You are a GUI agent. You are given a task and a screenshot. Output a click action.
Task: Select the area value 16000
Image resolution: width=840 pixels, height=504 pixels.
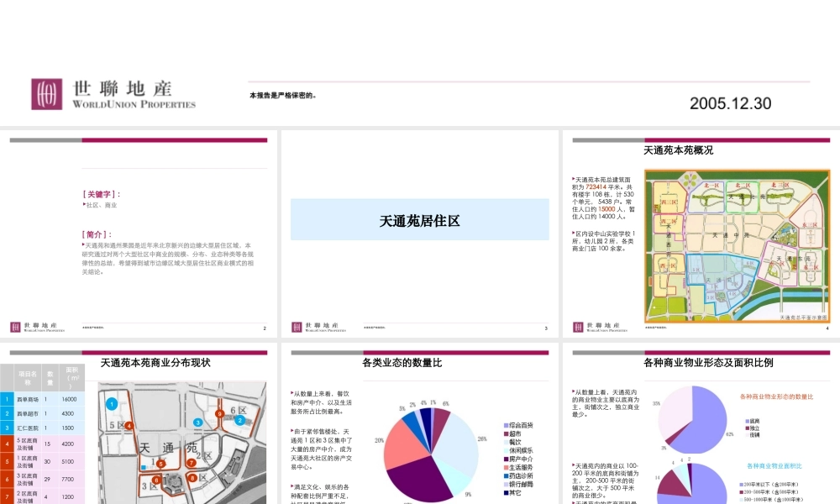click(69, 399)
